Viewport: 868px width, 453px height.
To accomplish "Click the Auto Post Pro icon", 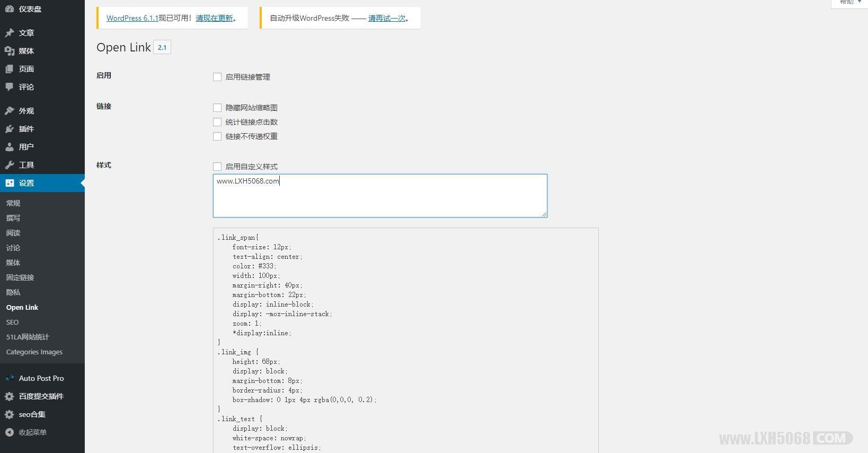I will click(10, 378).
